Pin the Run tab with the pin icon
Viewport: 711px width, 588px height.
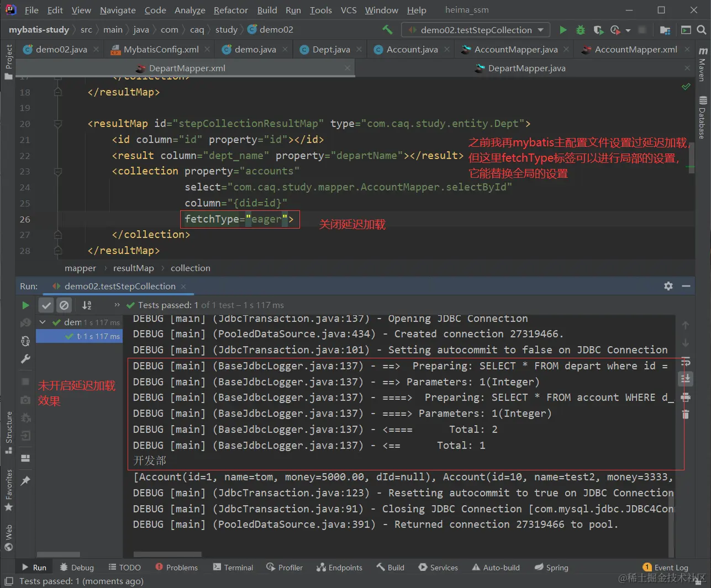click(25, 481)
